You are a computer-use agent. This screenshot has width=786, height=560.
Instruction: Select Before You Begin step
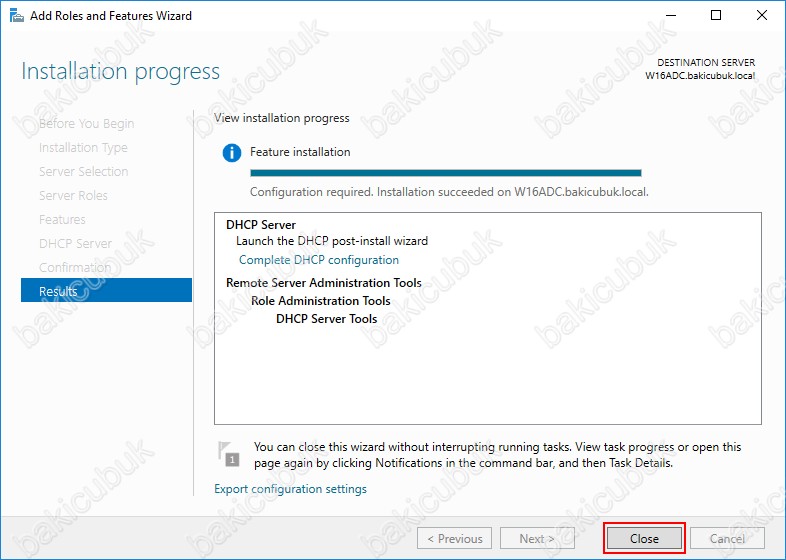point(86,124)
